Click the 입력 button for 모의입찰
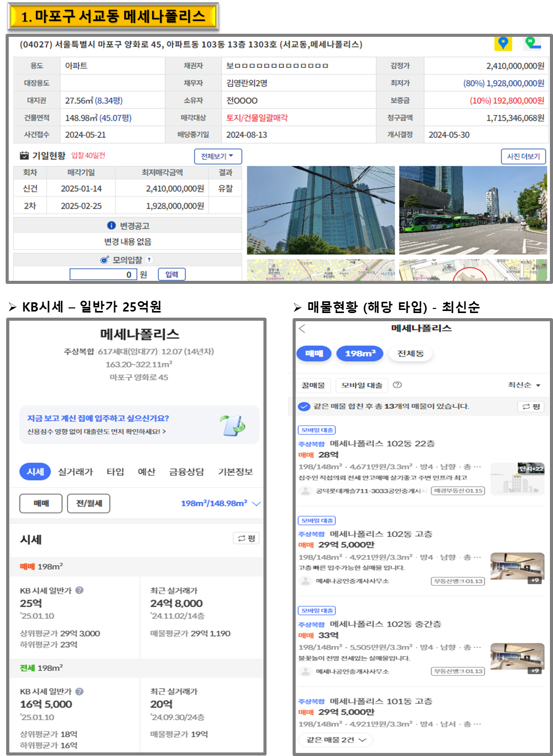This screenshot has height=756, width=553. point(172,275)
